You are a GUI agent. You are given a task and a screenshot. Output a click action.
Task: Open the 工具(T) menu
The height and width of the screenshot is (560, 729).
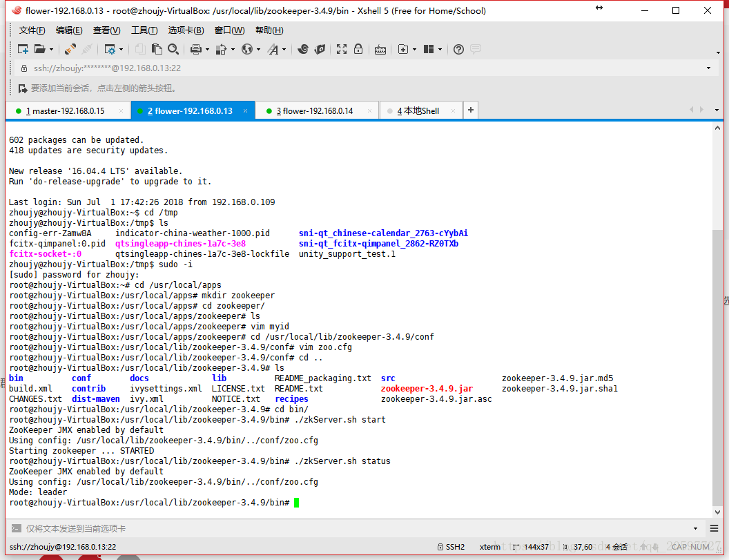[x=144, y=30]
